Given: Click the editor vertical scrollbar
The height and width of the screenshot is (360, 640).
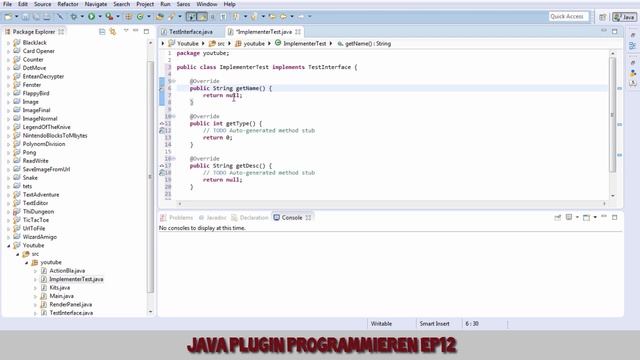Looking at the screenshot, I should click(x=613, y=114).
